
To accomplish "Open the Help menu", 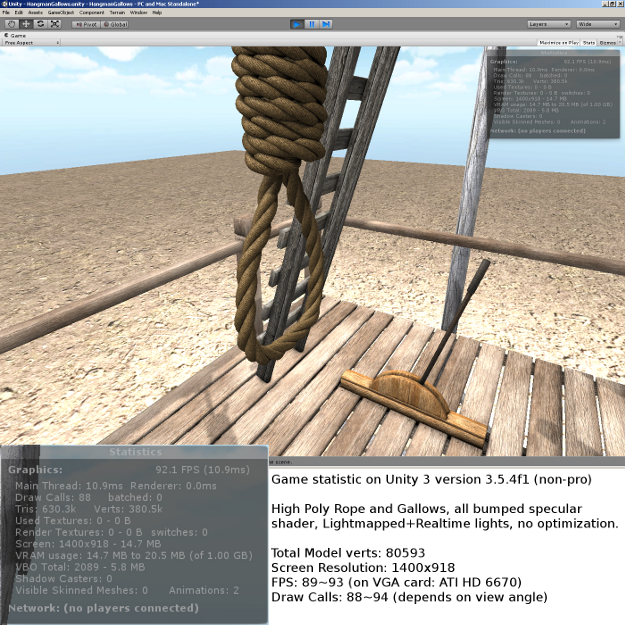I will coord(157,13).
